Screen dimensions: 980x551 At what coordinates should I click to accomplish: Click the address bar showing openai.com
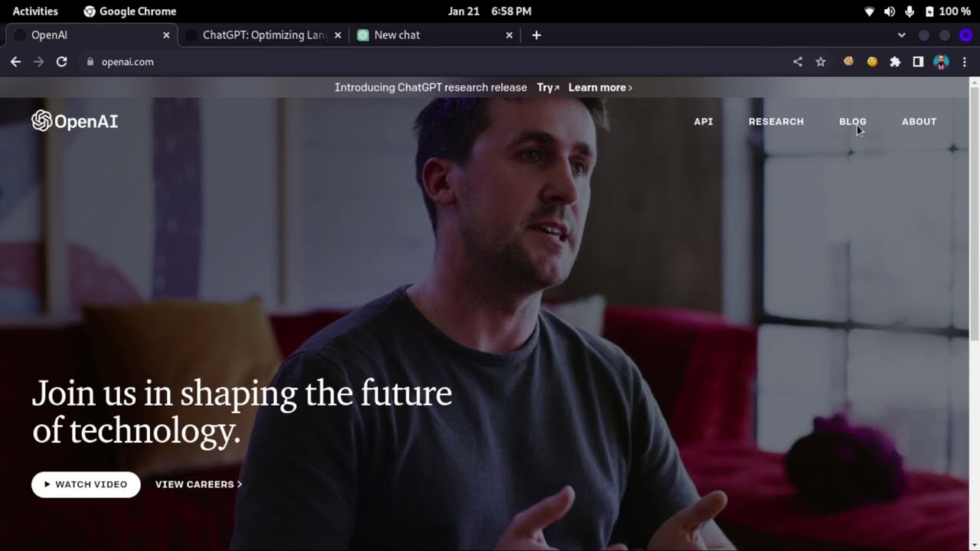[x=433, y=62]
